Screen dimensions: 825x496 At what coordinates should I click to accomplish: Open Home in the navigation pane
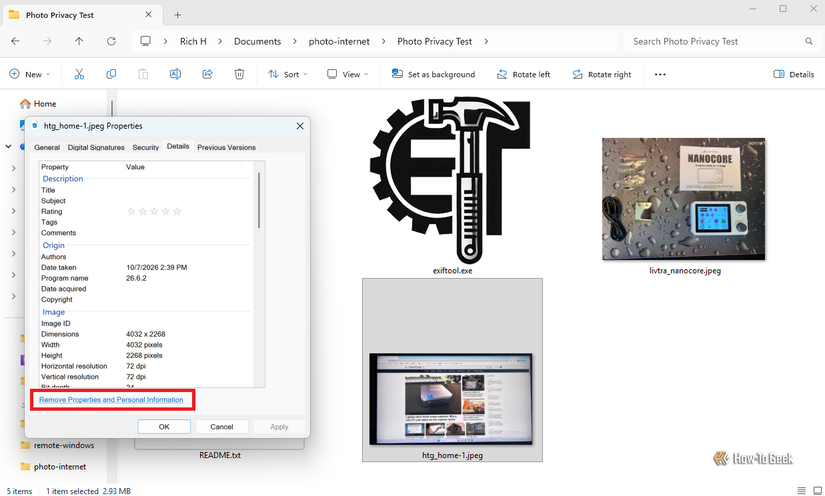tap(38, 104)
